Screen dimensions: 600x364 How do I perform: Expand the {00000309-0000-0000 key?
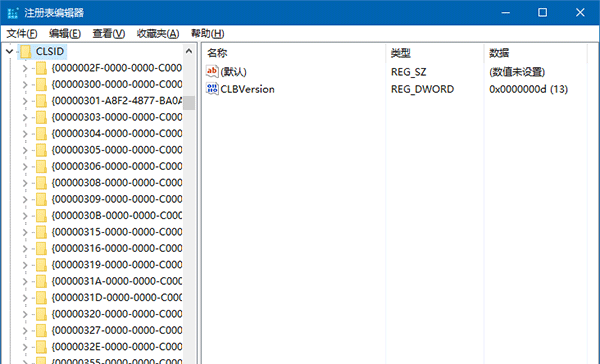click(25, 199)
